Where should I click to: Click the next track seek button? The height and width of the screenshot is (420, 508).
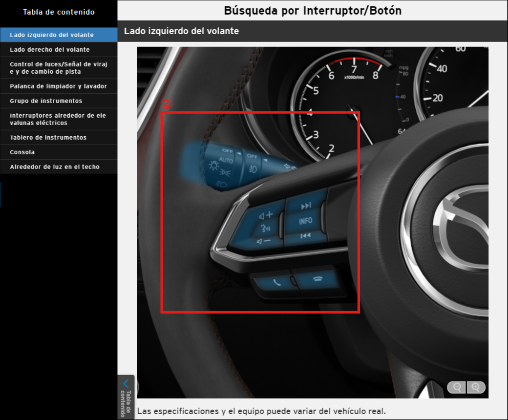(306, 206)
